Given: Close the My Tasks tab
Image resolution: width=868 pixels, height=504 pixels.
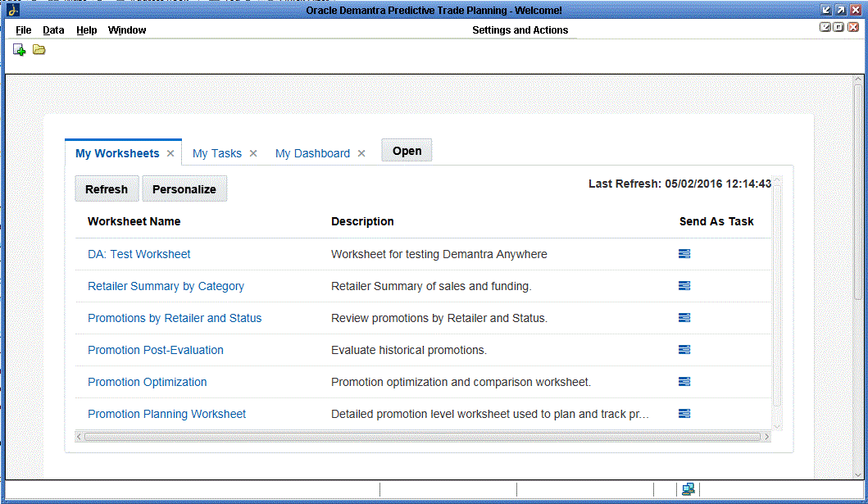Looking at the screenshot, I should tap(253, 153).
